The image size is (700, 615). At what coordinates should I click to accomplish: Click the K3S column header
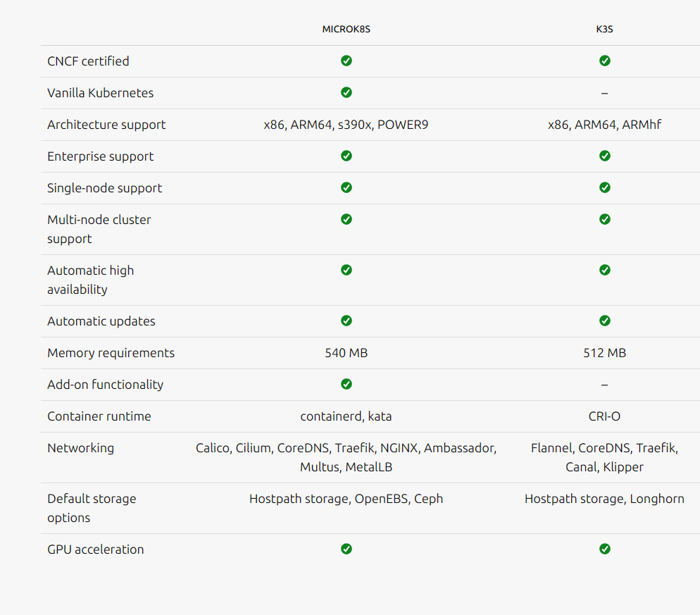pyautogui.click(x=604, y=29)
